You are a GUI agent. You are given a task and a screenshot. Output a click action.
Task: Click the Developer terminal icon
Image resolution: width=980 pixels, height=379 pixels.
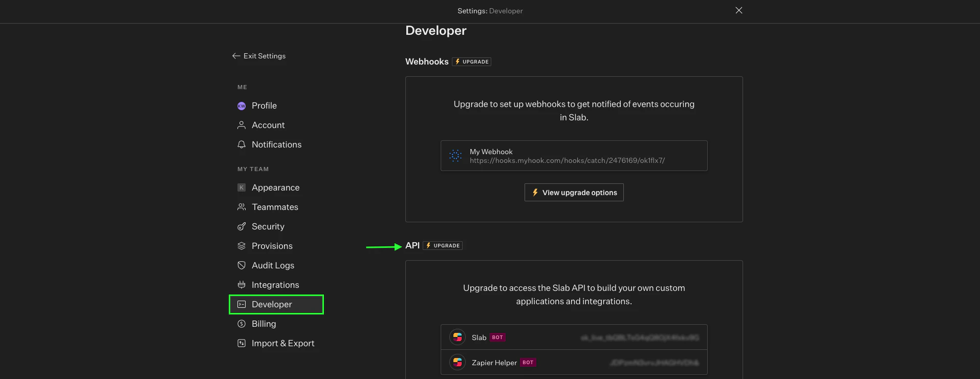(242, 304)
